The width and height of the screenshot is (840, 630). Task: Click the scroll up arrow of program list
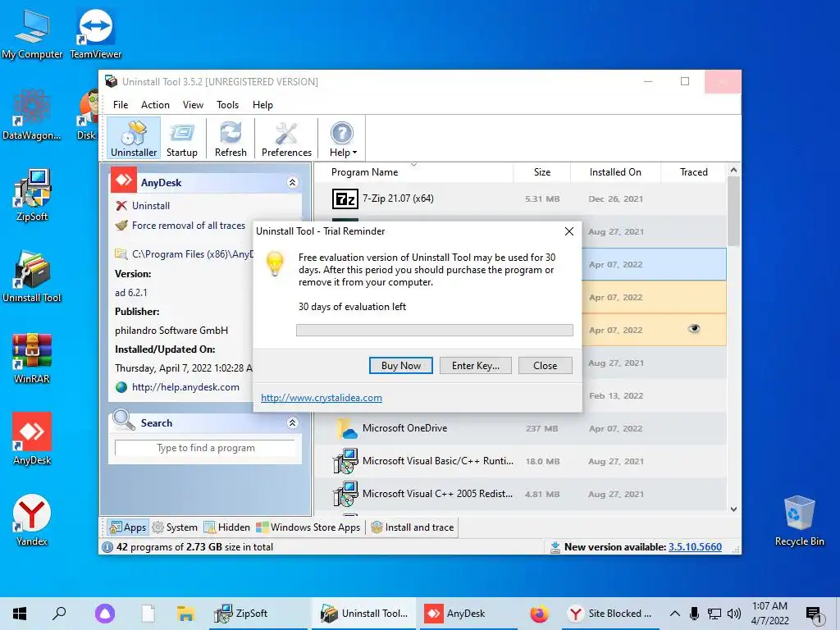[x=733, y=171]
